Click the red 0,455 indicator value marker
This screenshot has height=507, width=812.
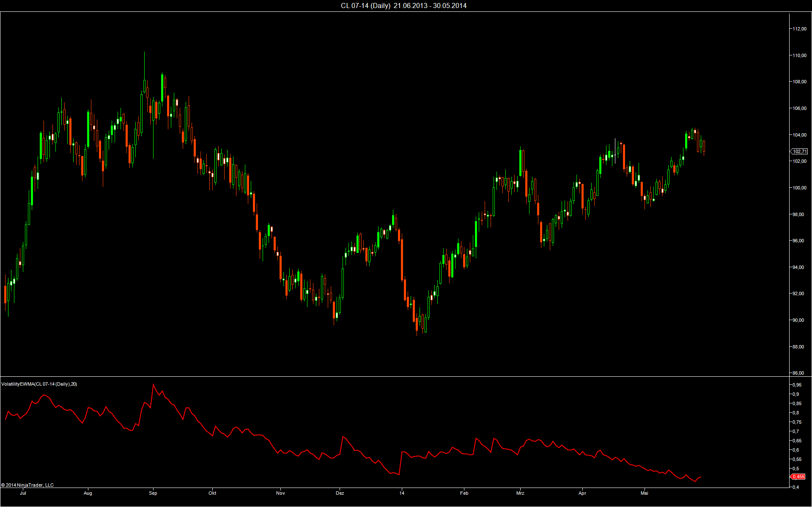798,477
